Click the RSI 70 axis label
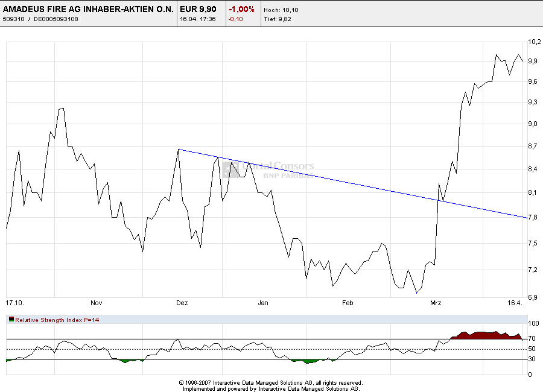The height and width of the screenshot is (392, 543). 532,338
